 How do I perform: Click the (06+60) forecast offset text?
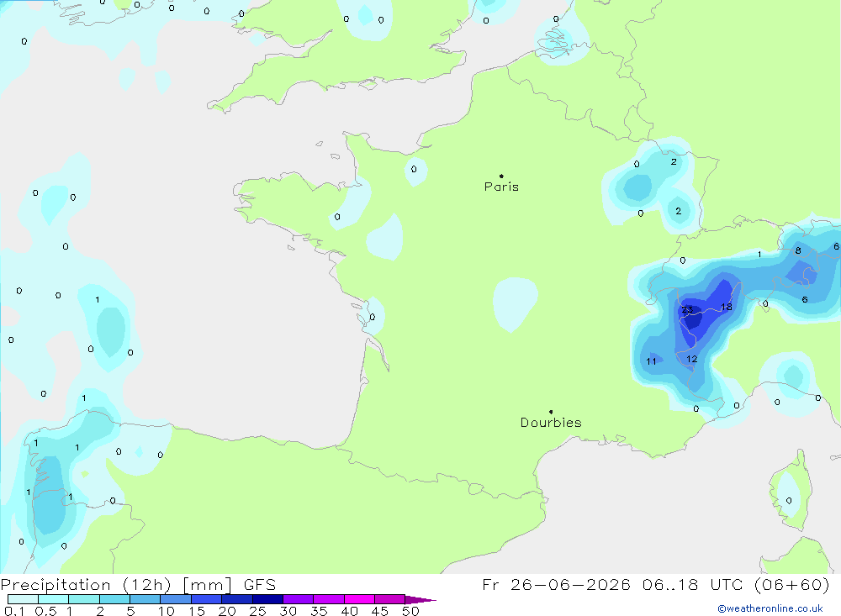pos(791,584)
